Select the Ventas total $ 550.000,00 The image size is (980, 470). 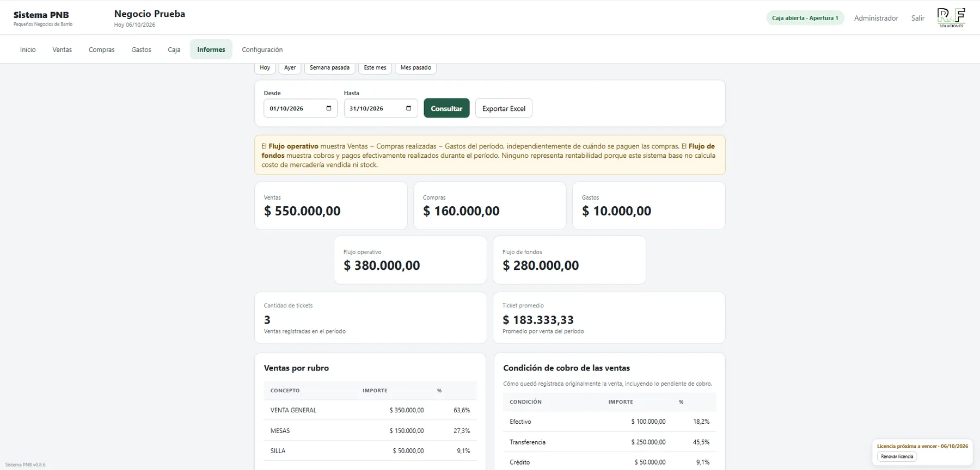[302, 211]
